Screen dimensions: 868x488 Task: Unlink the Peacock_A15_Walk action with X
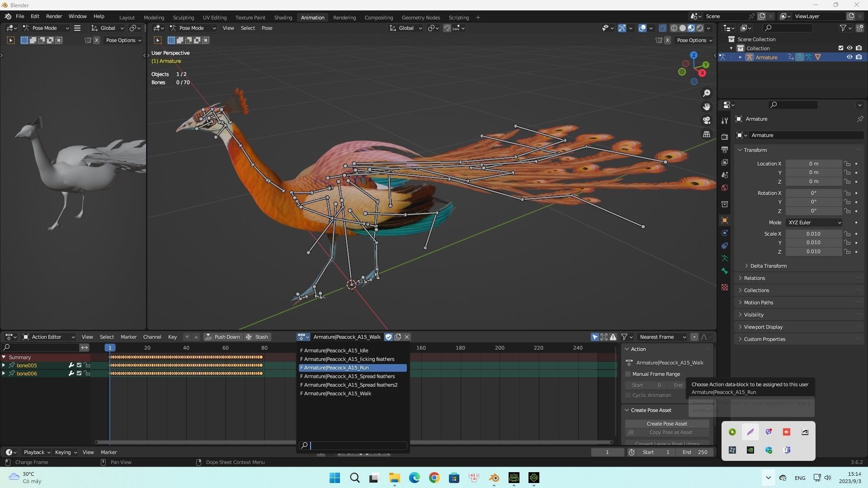point(407,337)
